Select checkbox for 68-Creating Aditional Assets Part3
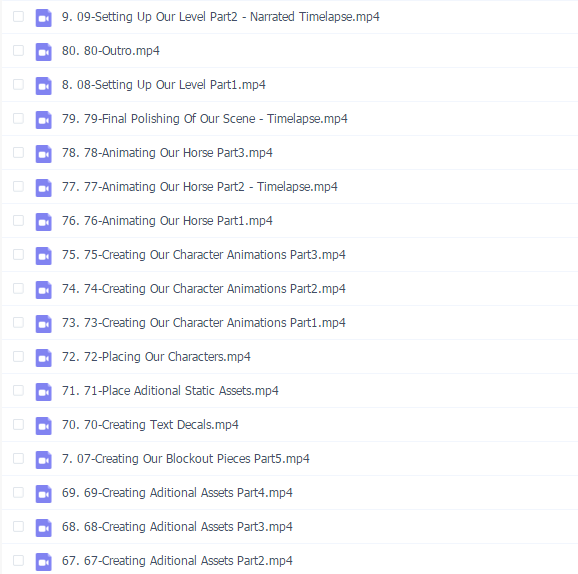The image size is (578, 574). tap(18, 526)
